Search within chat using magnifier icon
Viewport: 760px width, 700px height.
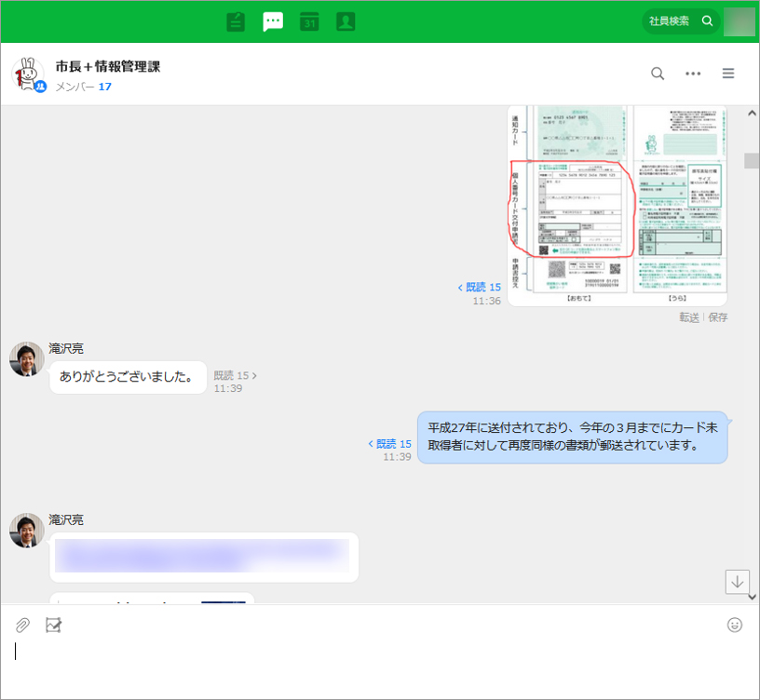click(x=658, y=74)
